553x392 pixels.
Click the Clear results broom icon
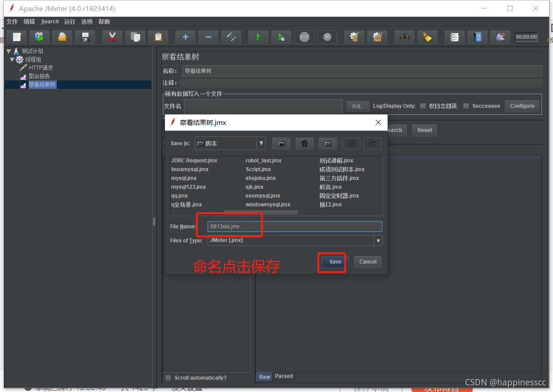(x=354, y=37)
